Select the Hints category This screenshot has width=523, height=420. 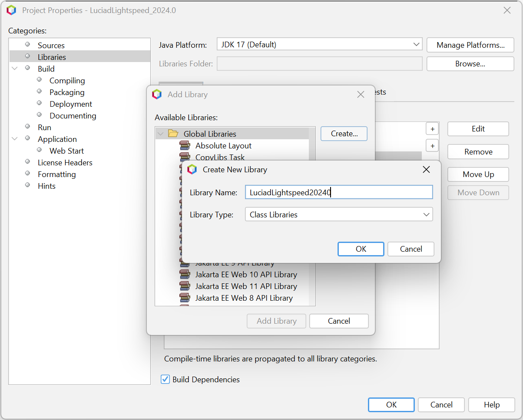[46, 186]
